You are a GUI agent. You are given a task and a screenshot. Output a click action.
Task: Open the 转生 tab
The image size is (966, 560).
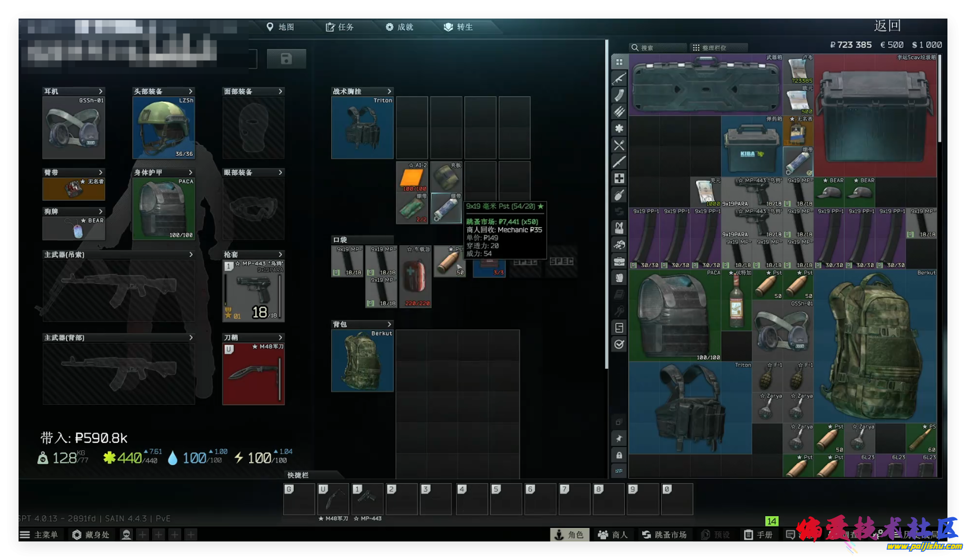[458, 27]
